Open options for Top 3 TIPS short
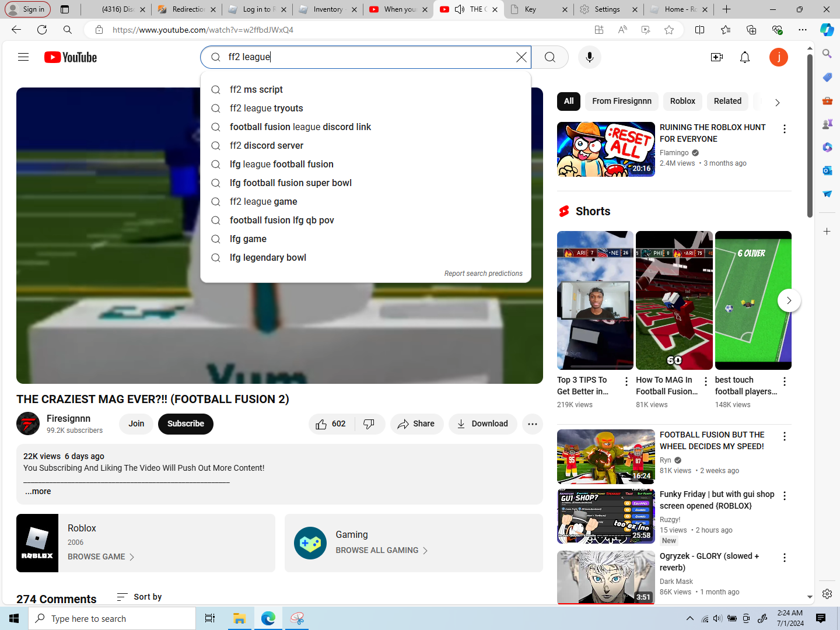The height and width of the screenshot is (630, 840). [626, 381]
